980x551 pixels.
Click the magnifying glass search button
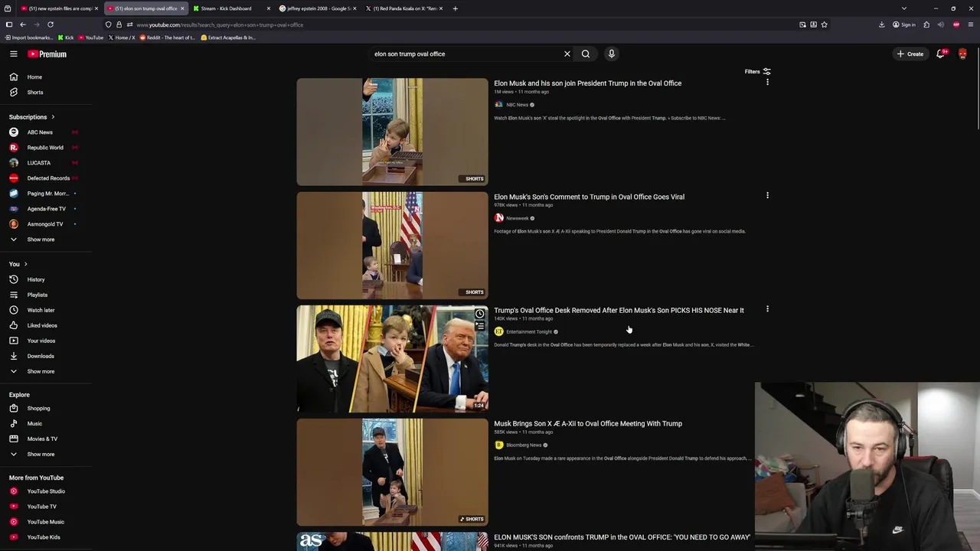pyautogui.click(x=586, y=54)
